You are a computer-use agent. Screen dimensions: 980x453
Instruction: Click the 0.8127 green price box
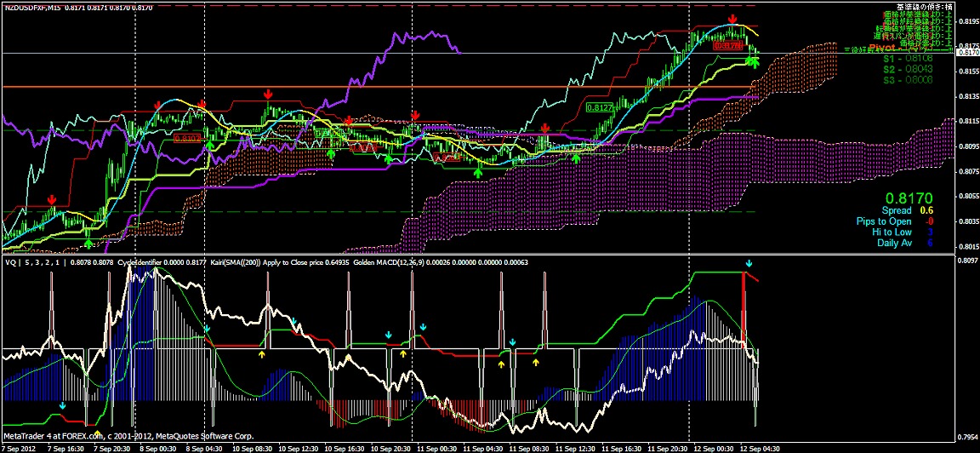(x=600, y=107)
